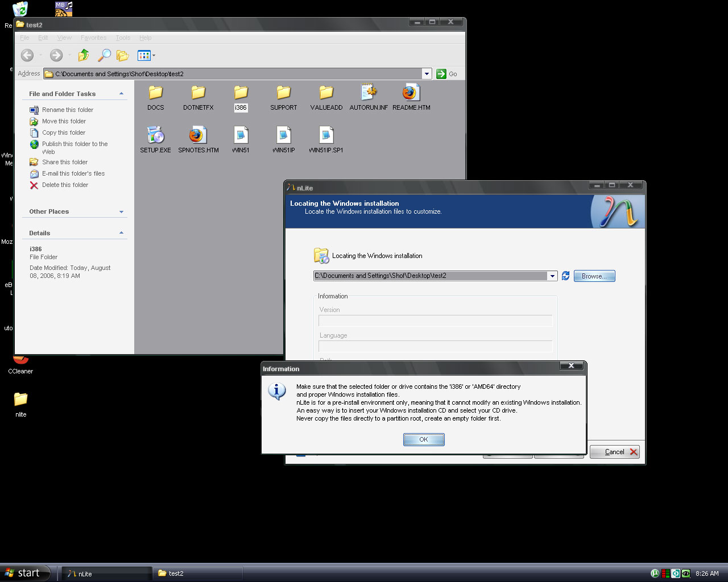Open the Help menu
The width and height of the screenshot is (728, 582).
click(x=146, y=38)
